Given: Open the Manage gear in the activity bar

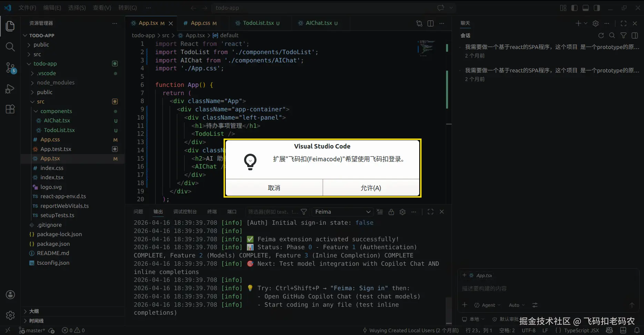Looking at the screenshot, I should 10,315.
